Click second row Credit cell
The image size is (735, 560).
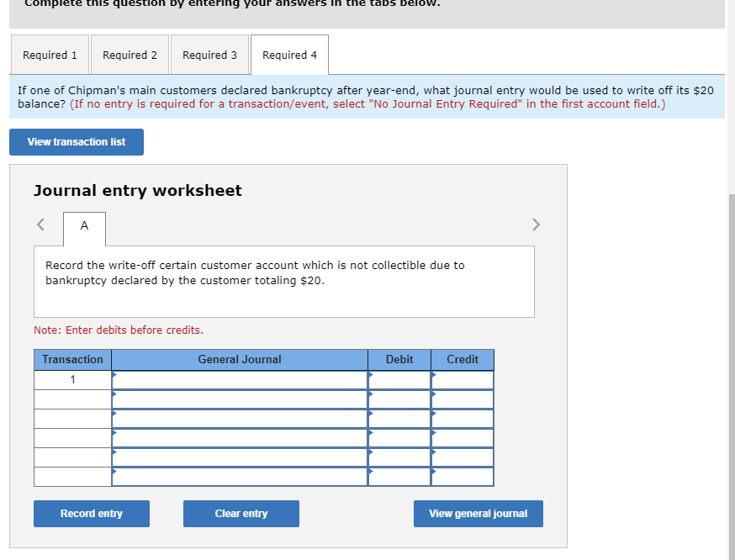(463, 399)
